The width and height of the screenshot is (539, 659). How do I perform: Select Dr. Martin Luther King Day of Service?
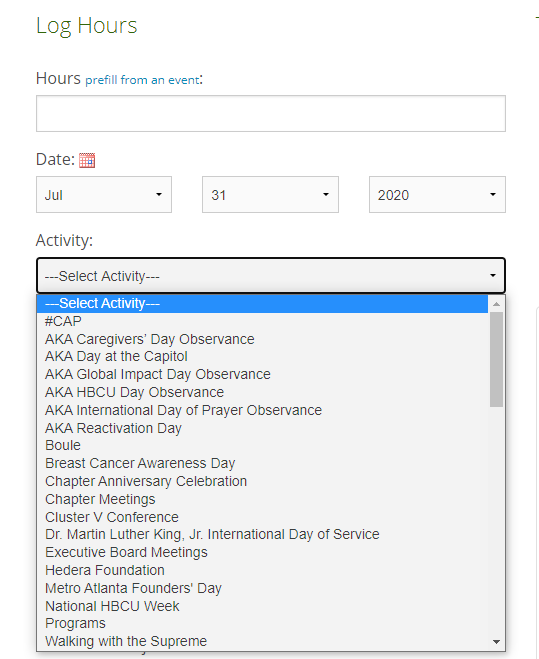(263, 534)
